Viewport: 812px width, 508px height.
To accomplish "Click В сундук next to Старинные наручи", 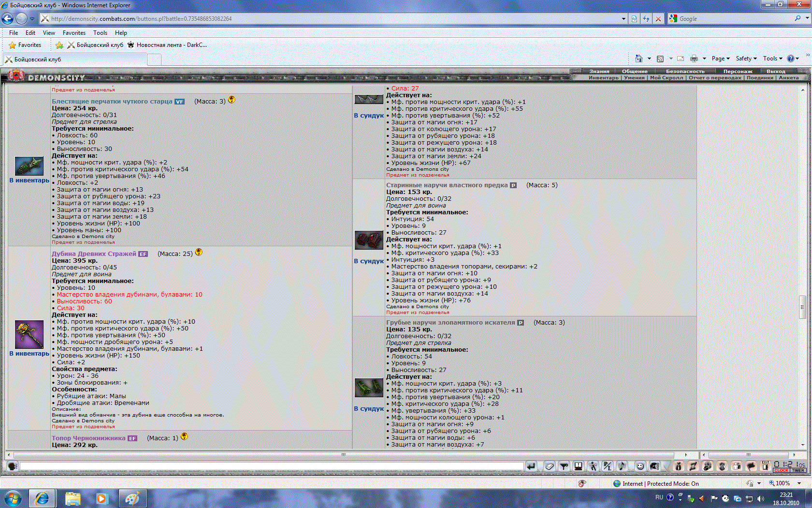I will point(369,261).
